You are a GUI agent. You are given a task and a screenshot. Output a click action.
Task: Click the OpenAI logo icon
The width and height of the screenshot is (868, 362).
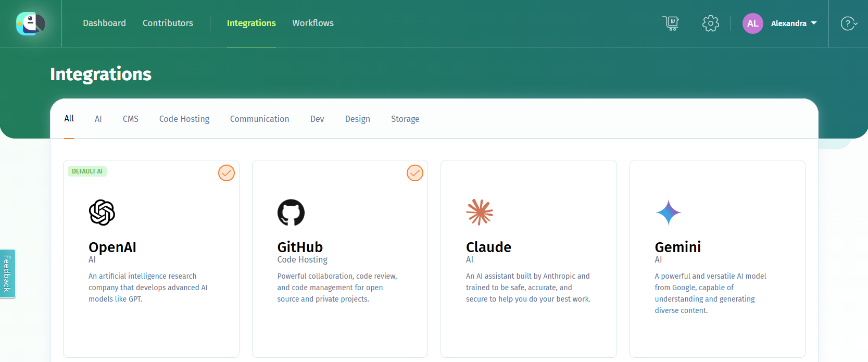102,213
